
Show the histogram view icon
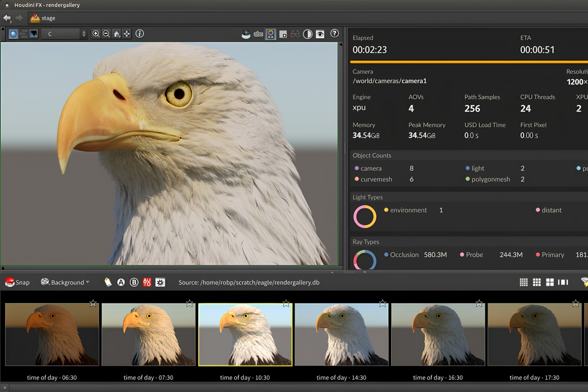pyautogui.click(x=34, y=34)
